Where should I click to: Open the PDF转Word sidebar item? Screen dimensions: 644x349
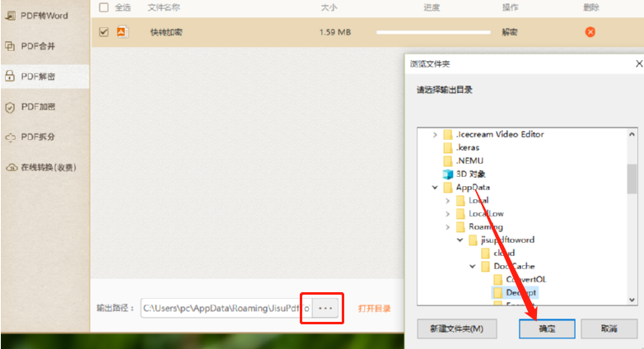[44, 16]
